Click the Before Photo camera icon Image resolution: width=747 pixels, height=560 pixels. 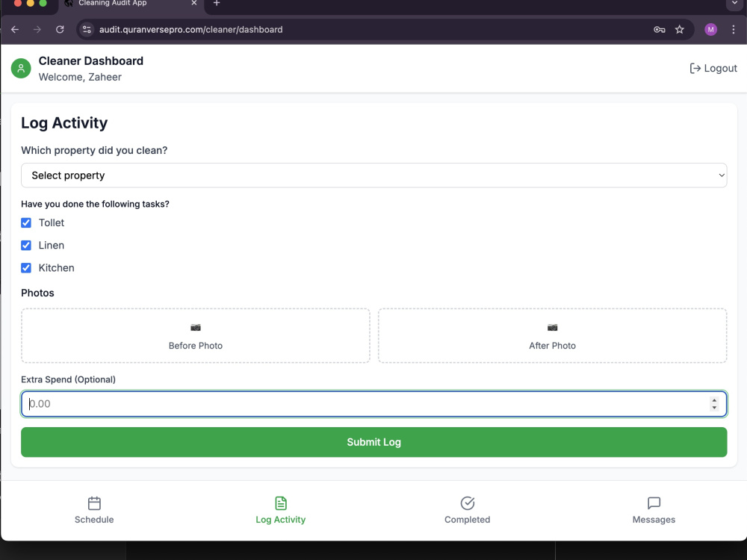195,328
